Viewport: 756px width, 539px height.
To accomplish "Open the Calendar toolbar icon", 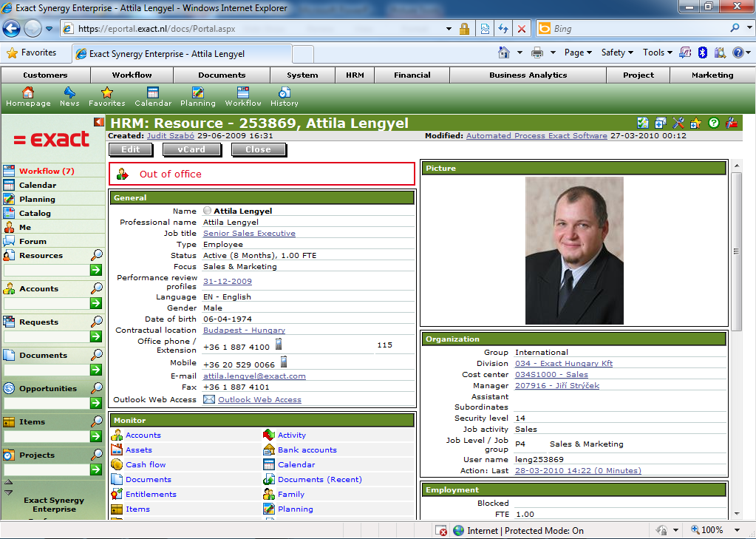I will point(153,97).
